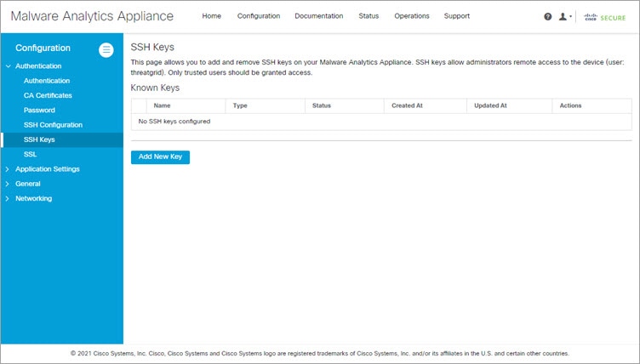Click the Add New Key button
The image size is (640, 364).
[x=160, y=157]
